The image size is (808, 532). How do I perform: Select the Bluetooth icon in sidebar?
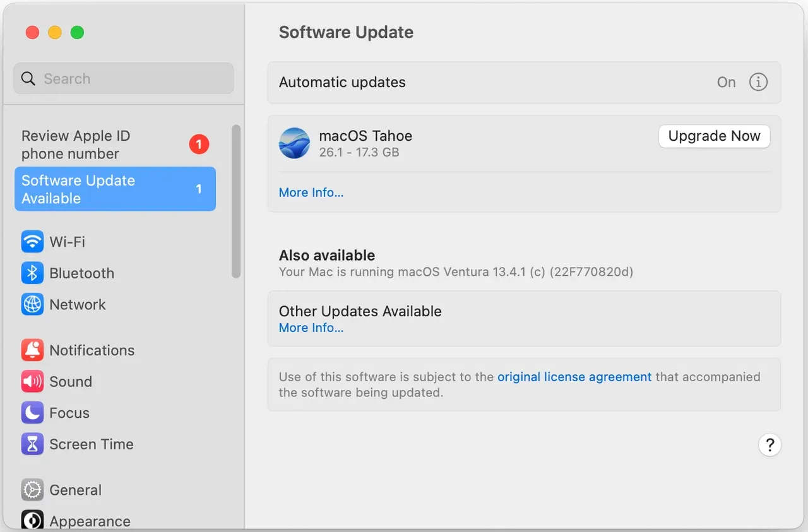tap(32, 273)
